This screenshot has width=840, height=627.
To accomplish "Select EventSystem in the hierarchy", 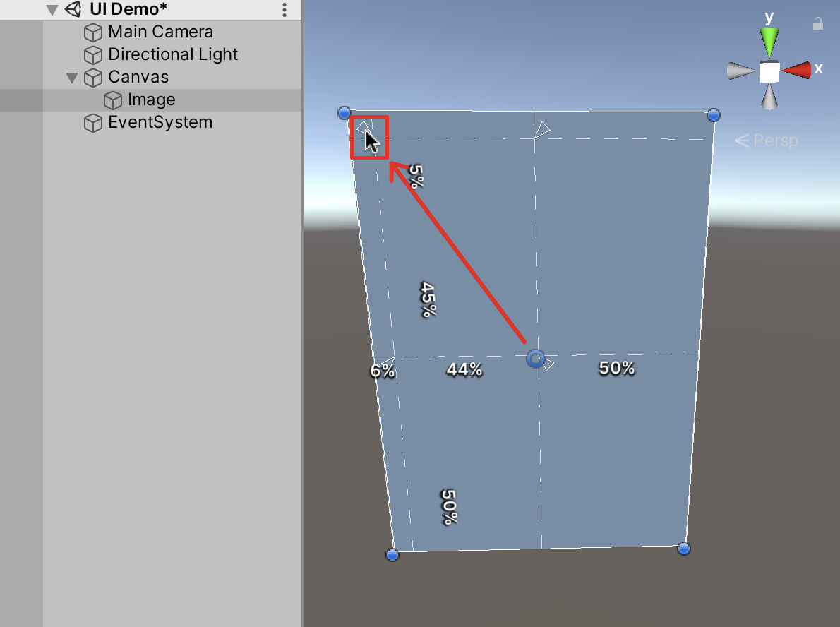I will pyautogui.click(x=160, y=123).
